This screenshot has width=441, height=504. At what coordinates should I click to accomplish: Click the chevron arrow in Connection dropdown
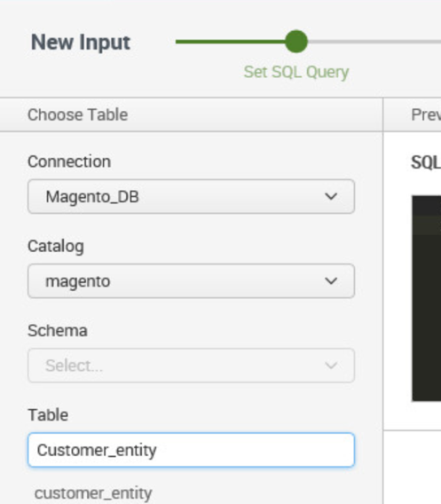pyautogui.click(x=331, y=196)
